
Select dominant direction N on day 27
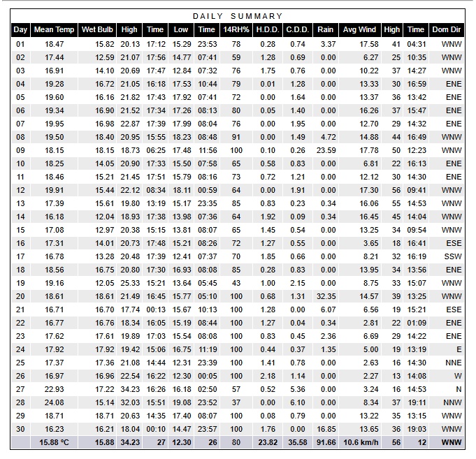(x=459, y=389)
